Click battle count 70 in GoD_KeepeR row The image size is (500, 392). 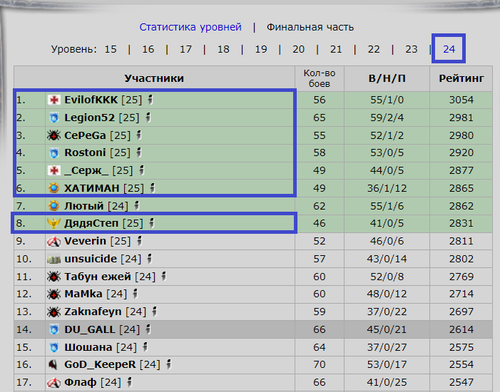(x=319, y=365)
